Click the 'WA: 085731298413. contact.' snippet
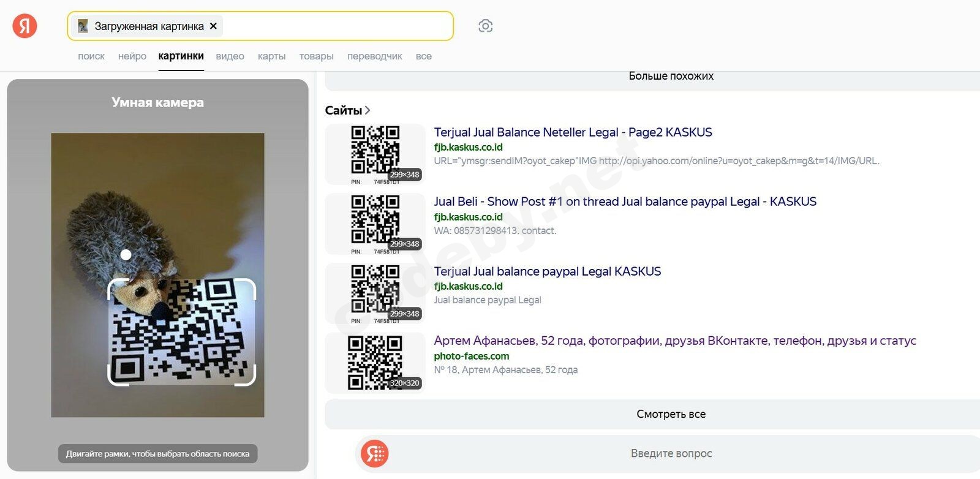Image resolution: width=980 pixels, height=479 pixels. coord(496,231)
